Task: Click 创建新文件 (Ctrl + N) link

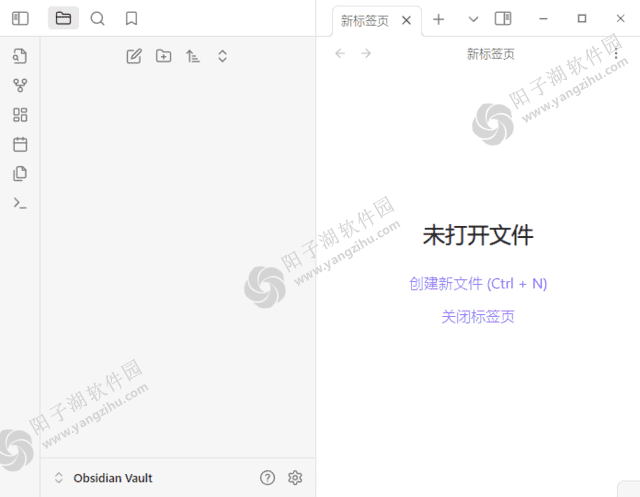Action: point(478,284)
